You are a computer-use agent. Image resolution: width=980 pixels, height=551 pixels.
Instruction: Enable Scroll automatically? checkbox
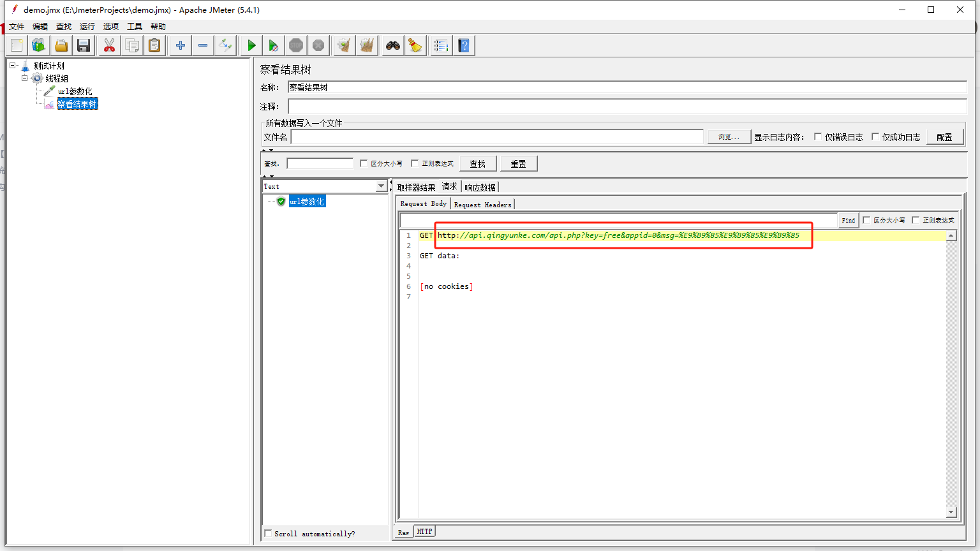(268, 533)
